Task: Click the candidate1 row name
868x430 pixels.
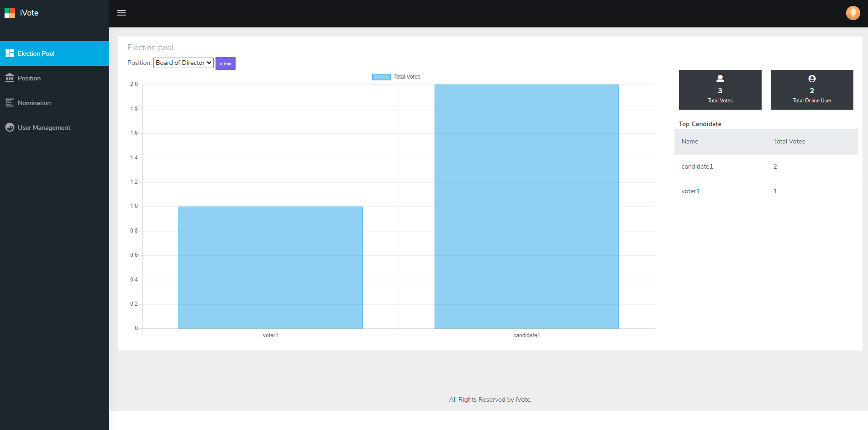Action: (x=697, y=166)
